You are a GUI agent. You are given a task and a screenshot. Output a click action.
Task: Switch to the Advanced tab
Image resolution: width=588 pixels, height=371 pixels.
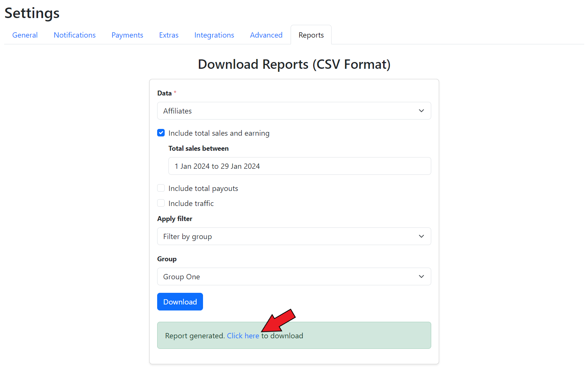pos(266,35)
